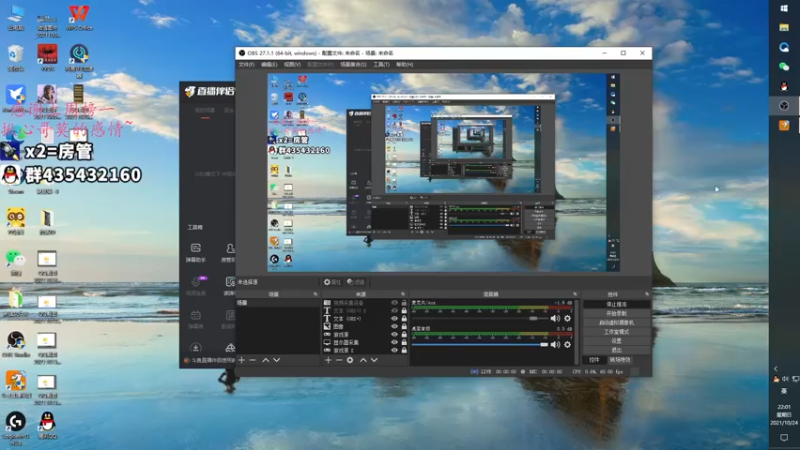The width and height of the screenshot is (800, 450).
Task: Click the orange app icon in taskbar
Action: pyautogui.click(x=784, y=125)
